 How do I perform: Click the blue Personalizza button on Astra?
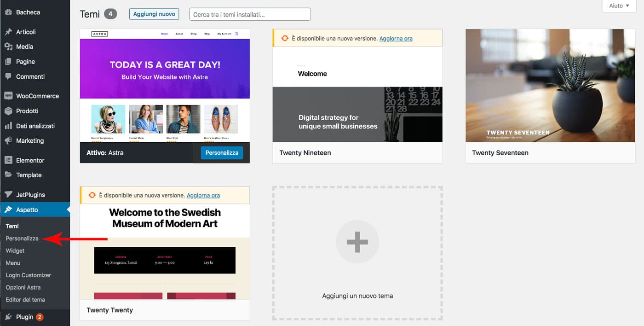pos(222,152)
